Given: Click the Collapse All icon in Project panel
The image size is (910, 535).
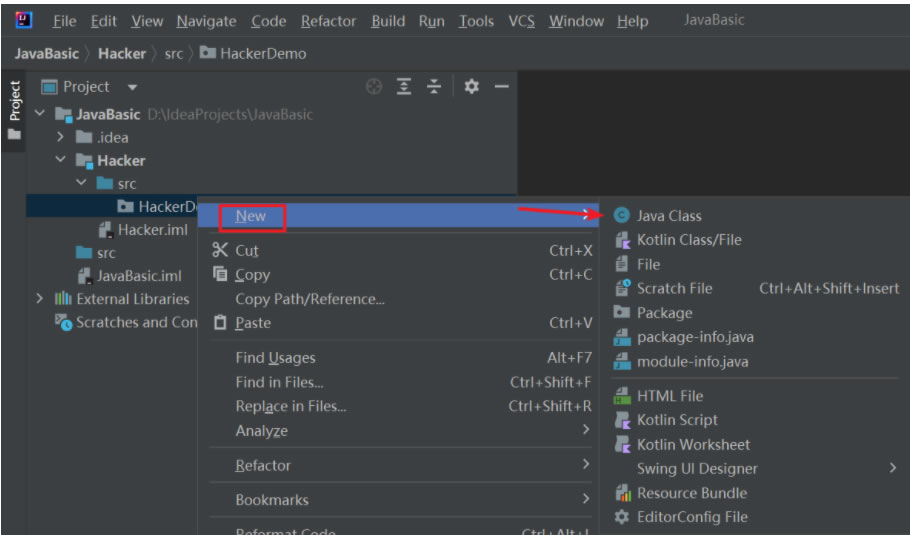Looking at the screenshot, I should coord(434,87).
